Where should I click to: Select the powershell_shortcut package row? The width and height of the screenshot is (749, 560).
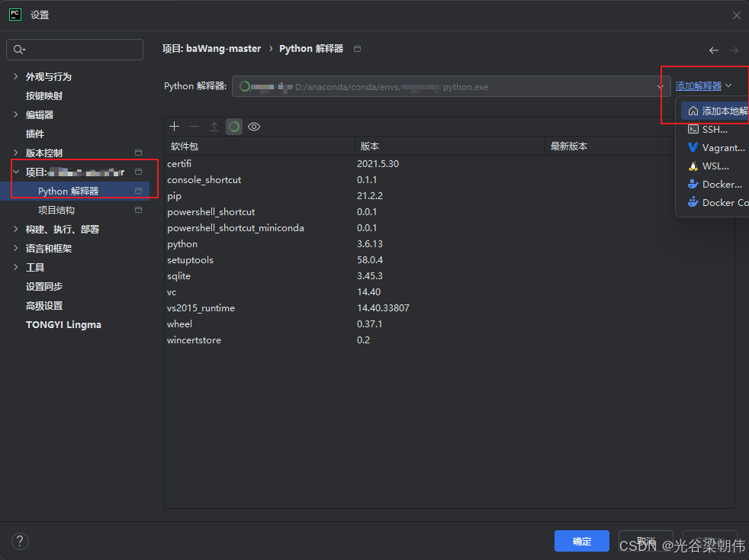tap(449, 211)
